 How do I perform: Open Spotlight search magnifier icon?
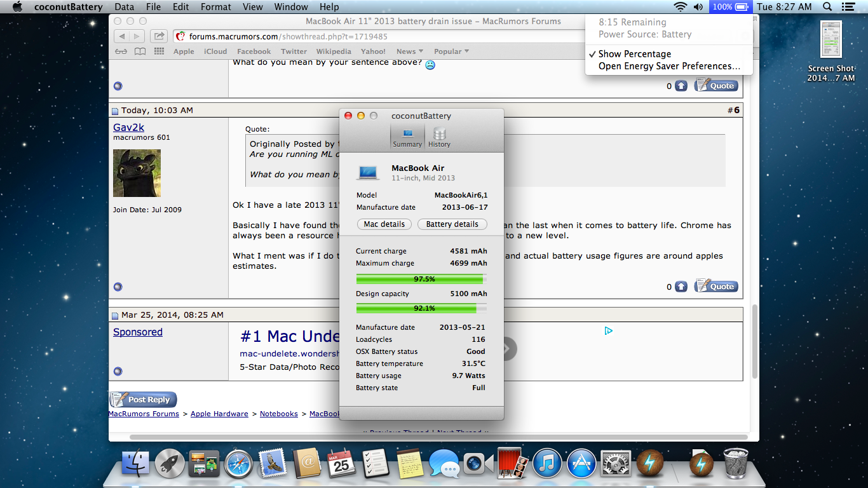coord(827,7)
